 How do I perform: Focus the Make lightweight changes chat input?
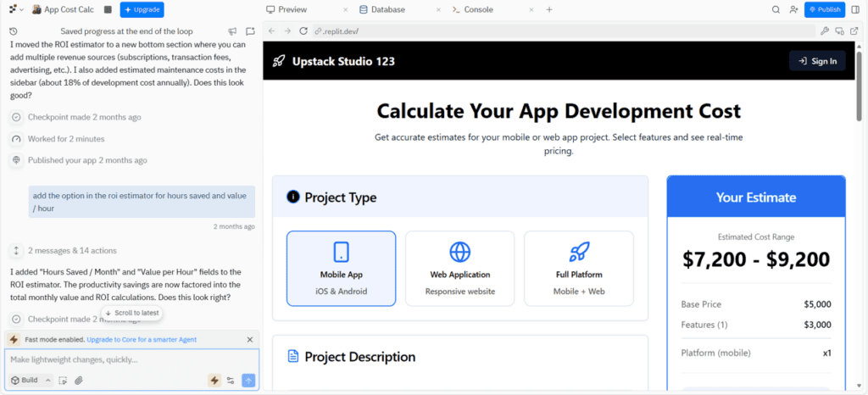(131, 360)
